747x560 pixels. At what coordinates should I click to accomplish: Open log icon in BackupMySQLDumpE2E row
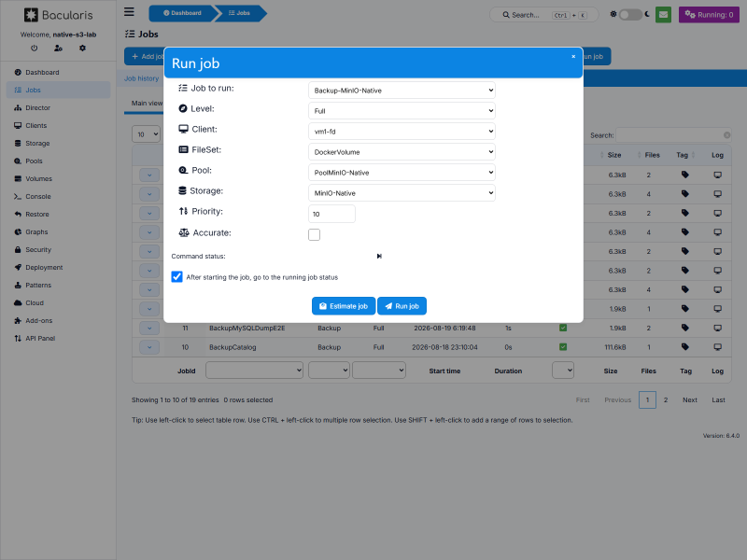point(717,328)
